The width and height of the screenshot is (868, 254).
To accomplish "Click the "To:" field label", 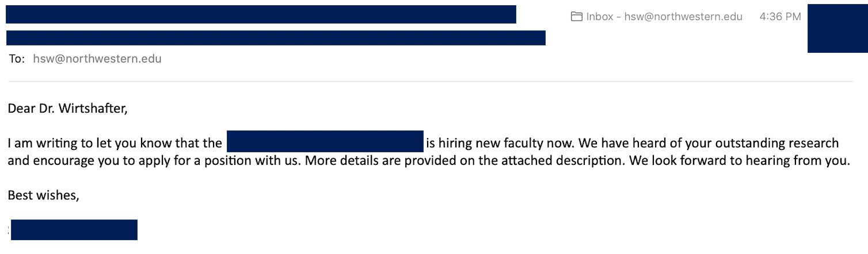I will (x=17, y=59).
